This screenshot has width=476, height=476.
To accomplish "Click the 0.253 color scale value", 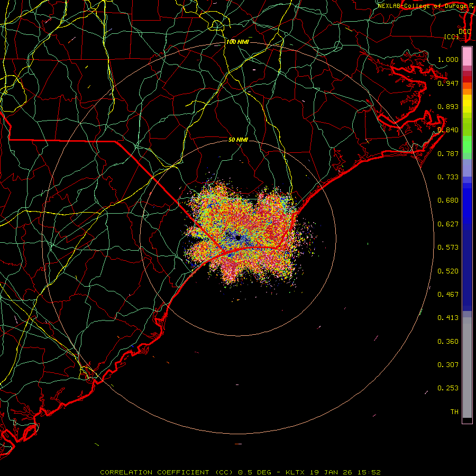I will [448, 388].
